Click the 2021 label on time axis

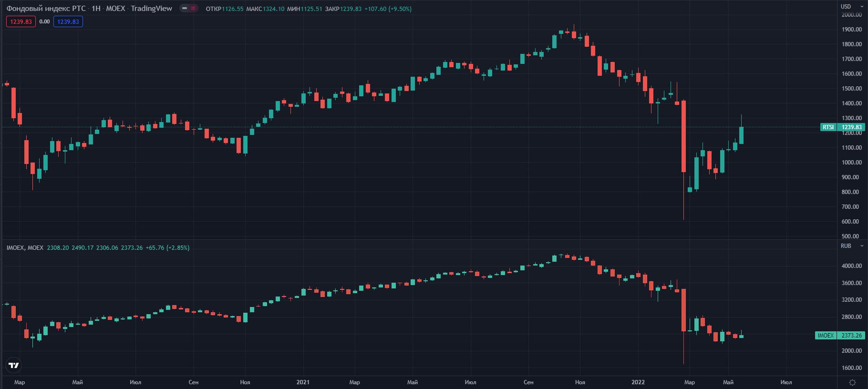coord(303,382)
